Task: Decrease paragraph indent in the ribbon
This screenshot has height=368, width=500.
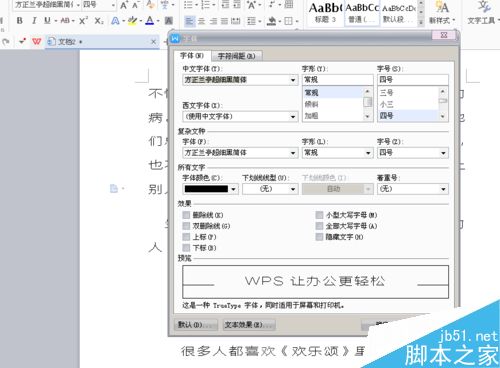Action: tap(225, 5)
